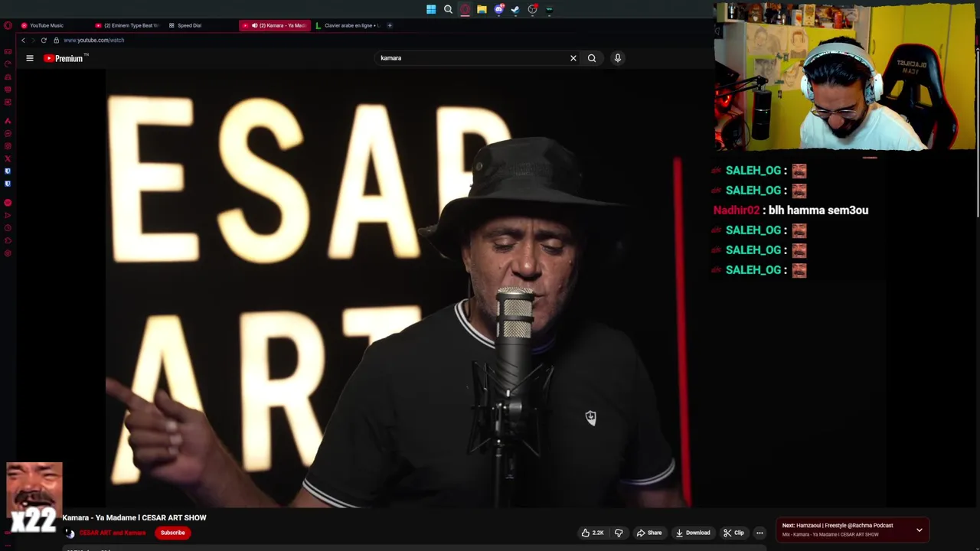Go to YouTube Premium home logo

(x=64, y=58)
